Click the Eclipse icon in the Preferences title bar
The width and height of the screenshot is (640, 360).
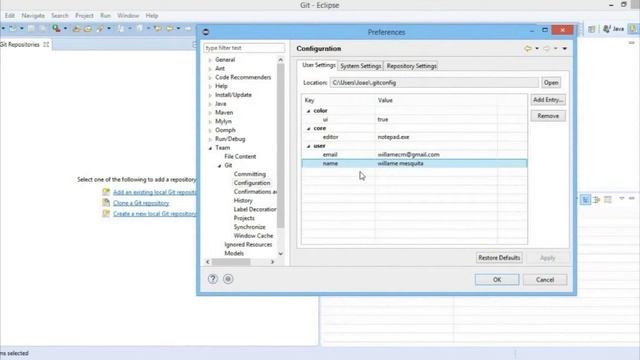click(206, 32)
